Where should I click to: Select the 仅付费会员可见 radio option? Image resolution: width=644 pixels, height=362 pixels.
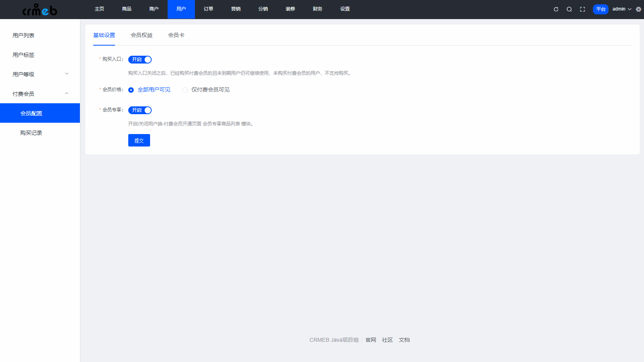click(x=206, y=90)
